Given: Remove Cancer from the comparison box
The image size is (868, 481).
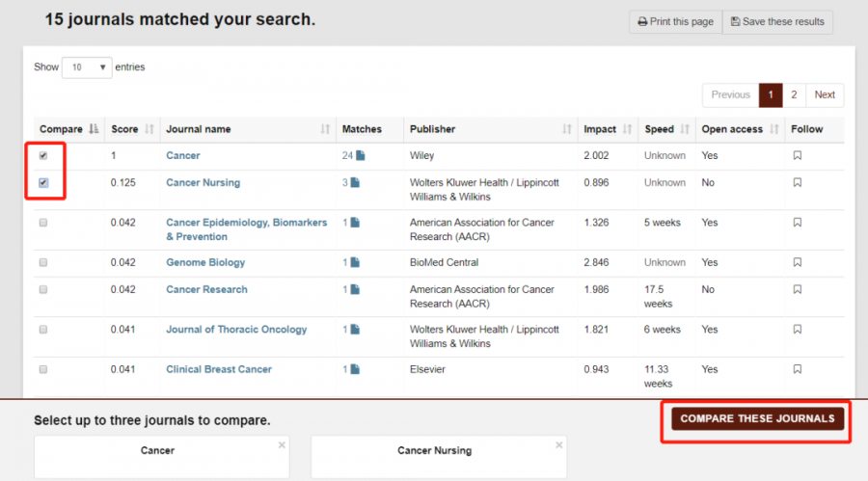Looking at the screenshot, I should (282, 445).
